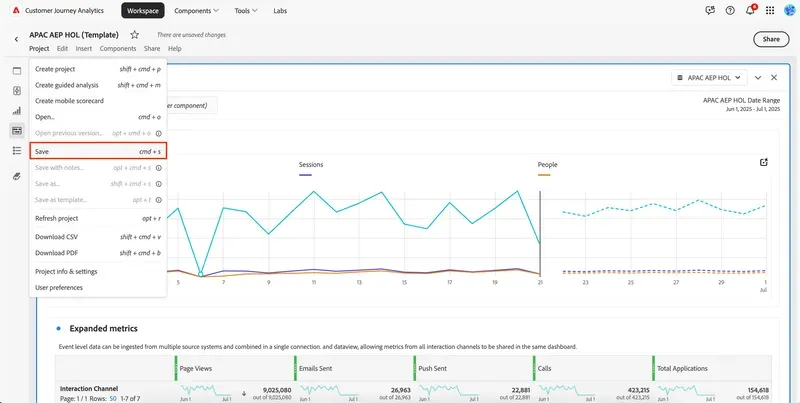Expand the Tools top navigation dropdown

pyautogui.click(x=246, y=10)
